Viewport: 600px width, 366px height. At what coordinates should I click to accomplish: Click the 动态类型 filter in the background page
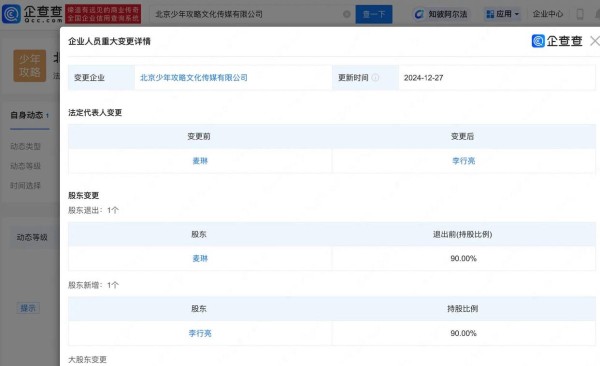pyautogui.click(x=25, y=146)
